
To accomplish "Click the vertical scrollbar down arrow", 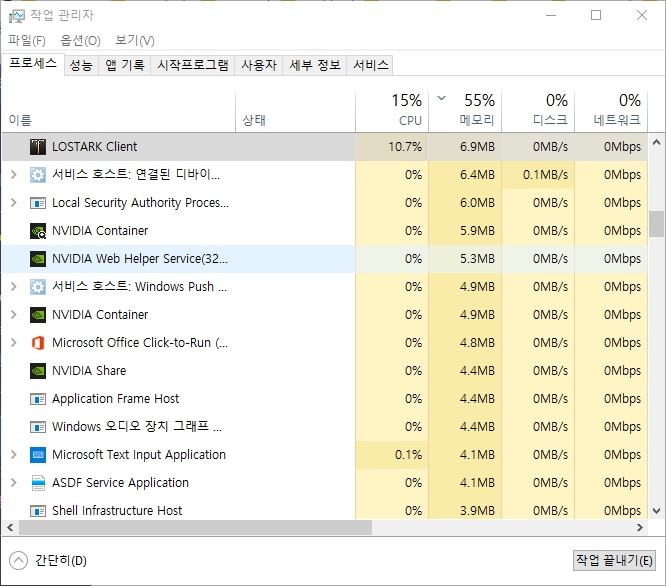I will coord(656,510).
